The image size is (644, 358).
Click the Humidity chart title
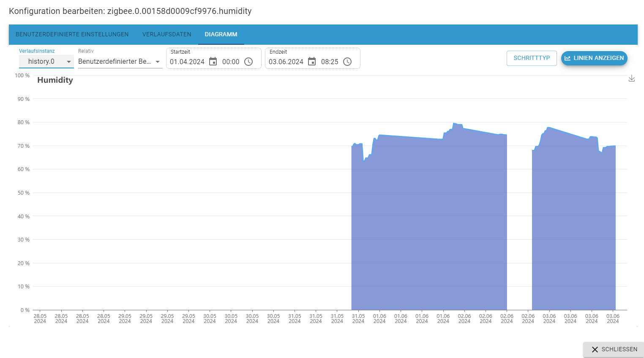(x=55, y=80)
